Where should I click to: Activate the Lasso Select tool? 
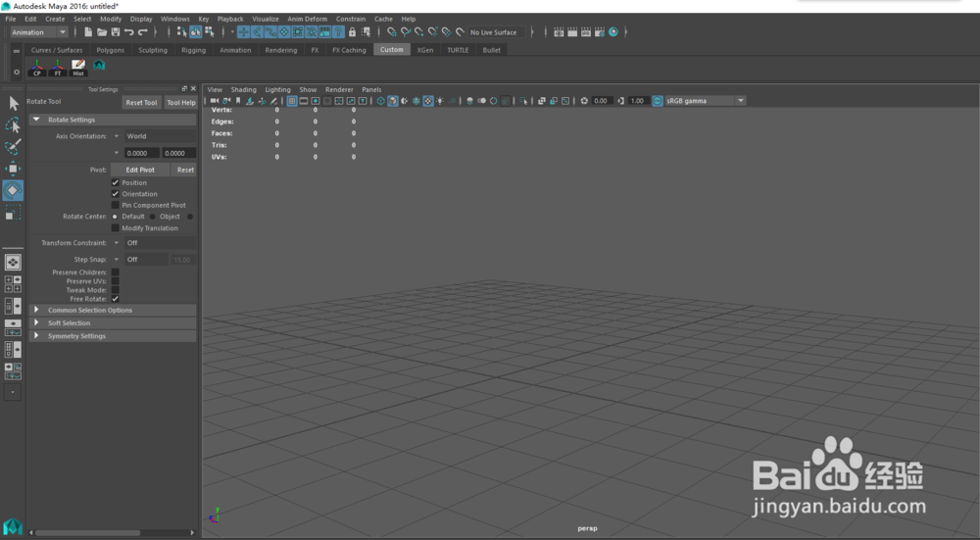click(x=13, y=125)
